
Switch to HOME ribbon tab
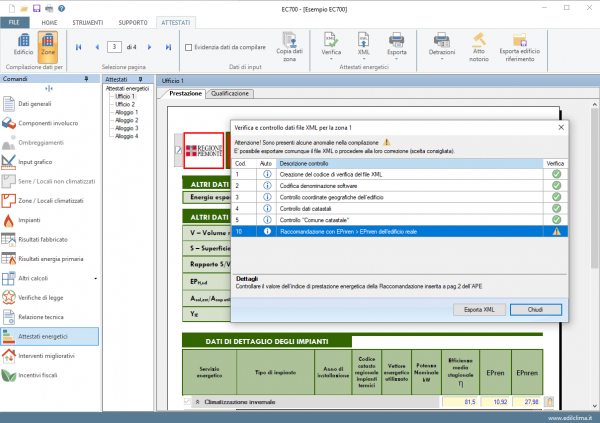click(49, 23)
